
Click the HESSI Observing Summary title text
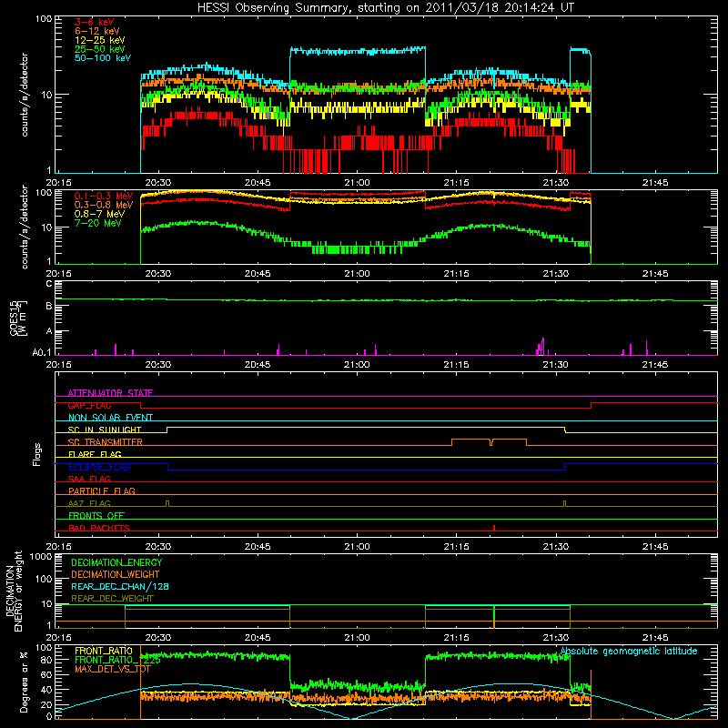pyautogui.click(x=385, y=8)
